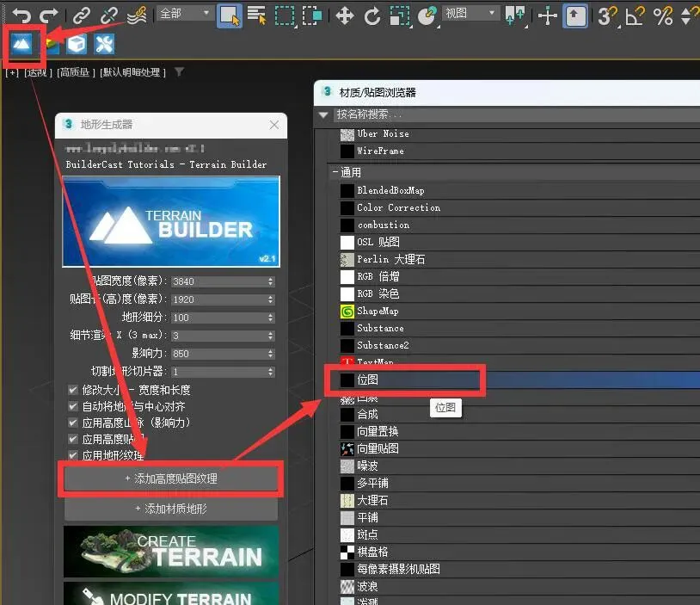Select the Bind to Space Warp icon
Image resolution: width=700 pixels, height=605 pixels.
[x=137, y=15]
